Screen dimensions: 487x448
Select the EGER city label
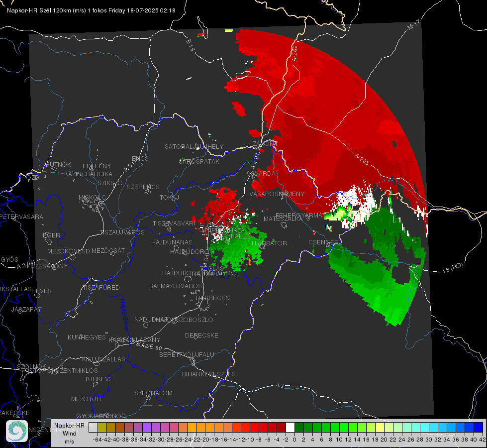point(51,235)
